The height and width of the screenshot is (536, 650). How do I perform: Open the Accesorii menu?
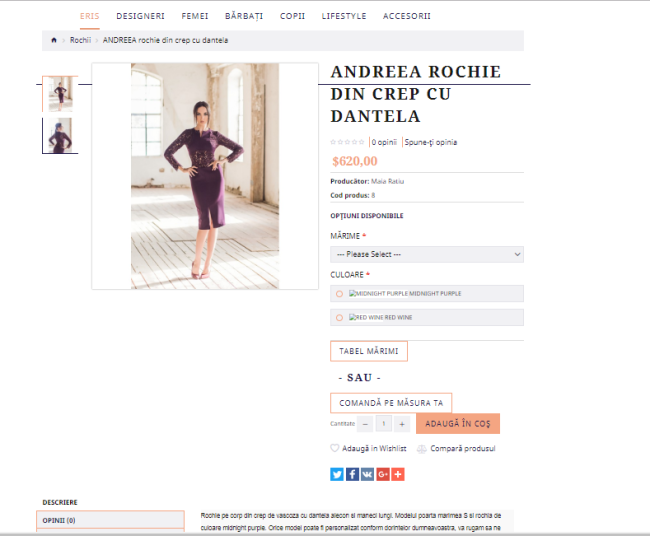pos(407,16)
